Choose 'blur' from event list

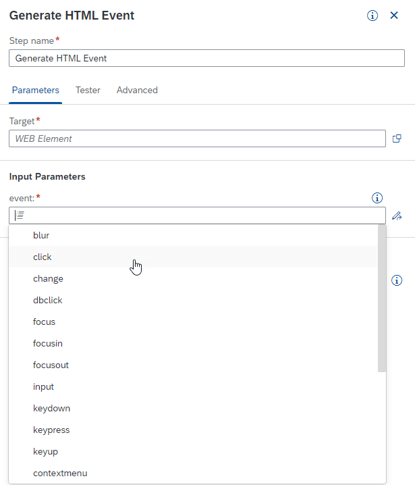click(x=193, y=235)
